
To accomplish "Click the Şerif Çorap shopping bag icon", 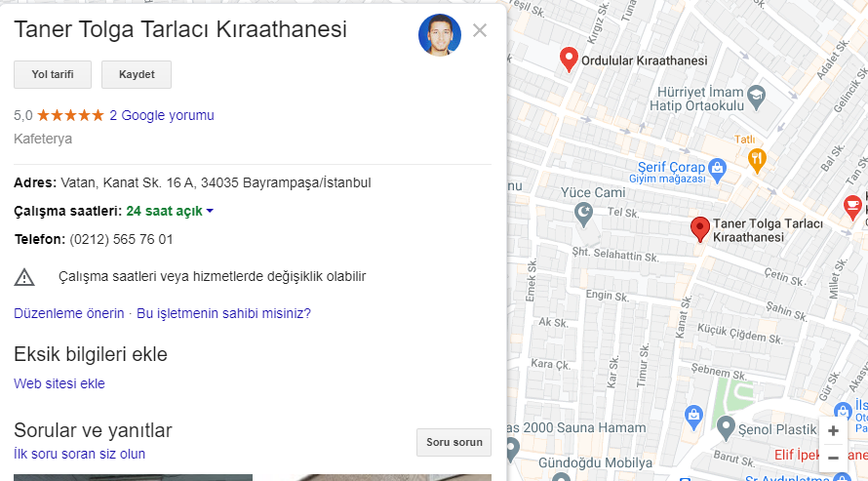I will [717, 170].
